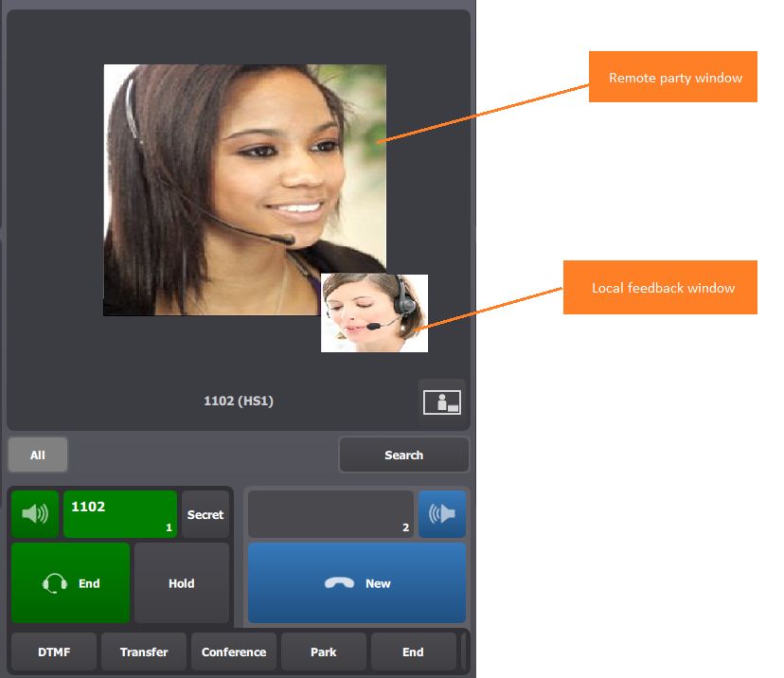Open the DTMF keypad
The width and height of the screenshot is (784, 678).
54,651
